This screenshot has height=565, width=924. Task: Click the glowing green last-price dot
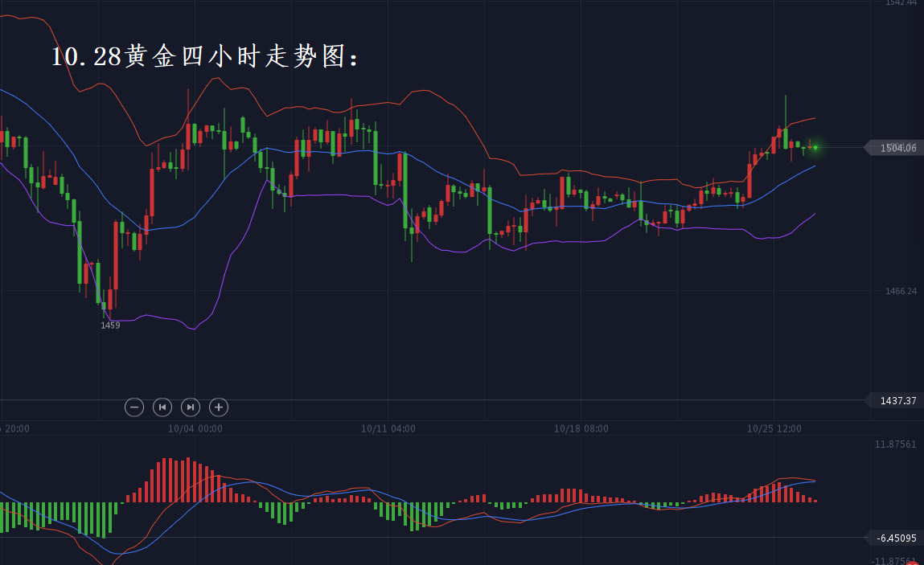coord(815,147)
